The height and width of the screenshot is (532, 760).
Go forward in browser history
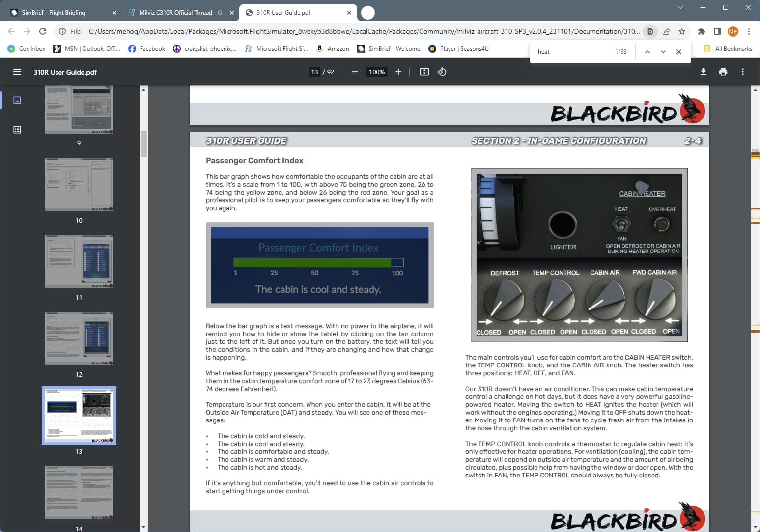27,31
